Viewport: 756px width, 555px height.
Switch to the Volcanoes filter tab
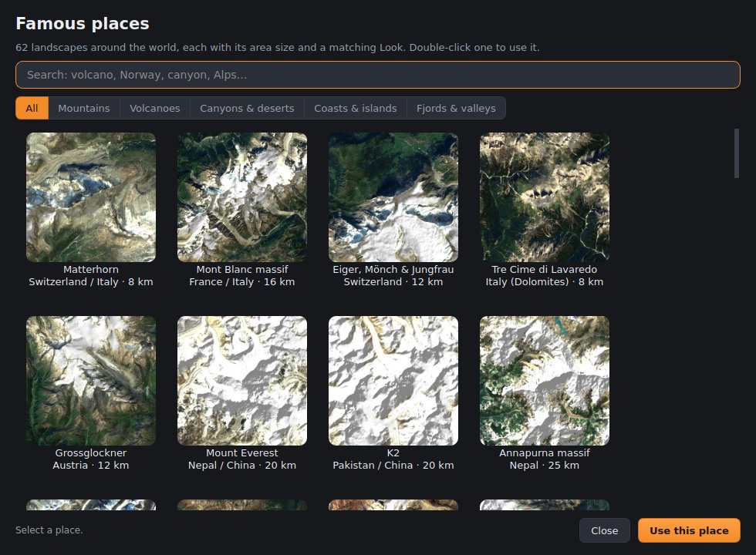coord(155,108)
